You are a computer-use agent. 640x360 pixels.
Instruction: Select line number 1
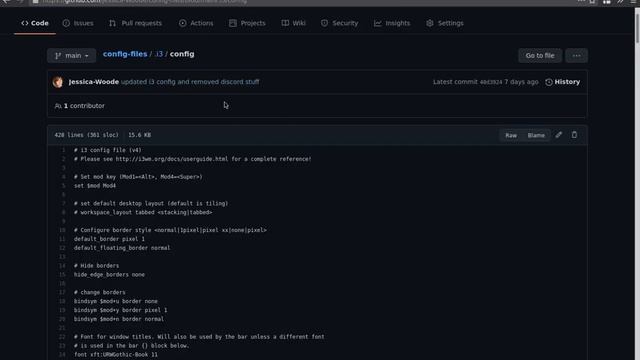[x=63, y=150]
